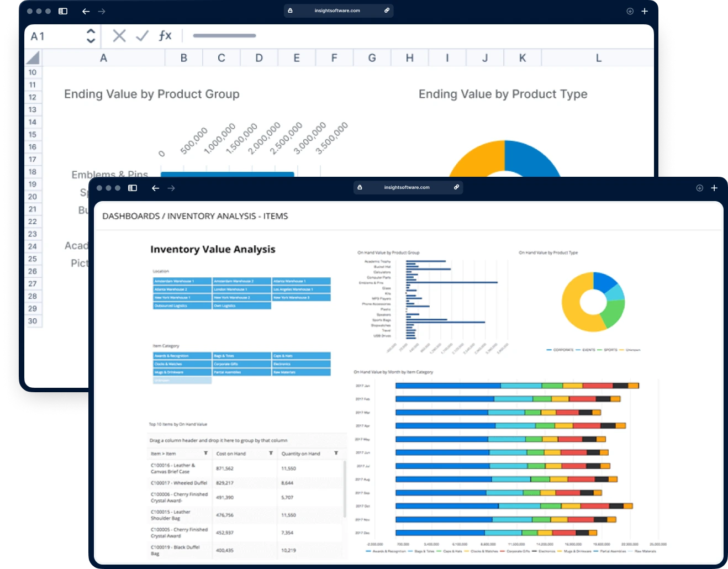Click the green SPORTS donut slice
The image size is (728, 569).
[x=613, y=314]
